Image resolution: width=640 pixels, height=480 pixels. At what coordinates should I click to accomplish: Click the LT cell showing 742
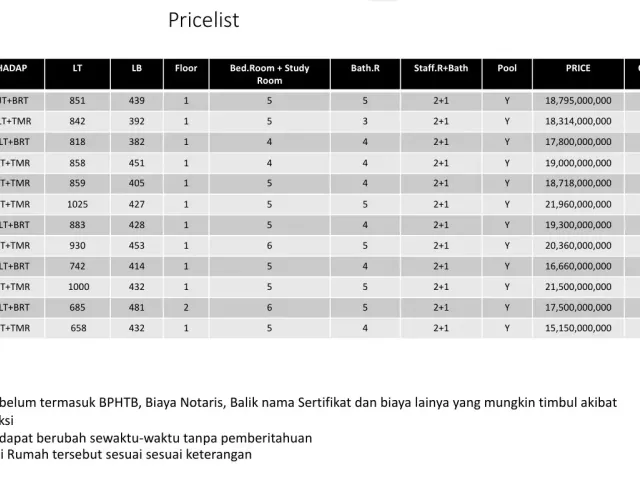tap(78, 267)
